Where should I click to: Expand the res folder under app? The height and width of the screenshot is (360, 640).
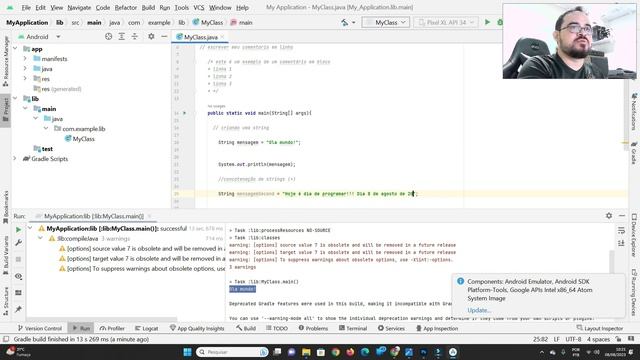click(25, 79)
